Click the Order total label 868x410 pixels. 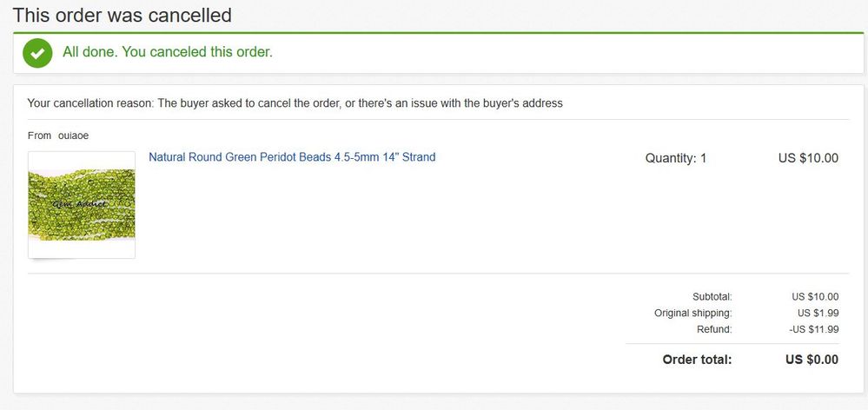coord(697,360)
